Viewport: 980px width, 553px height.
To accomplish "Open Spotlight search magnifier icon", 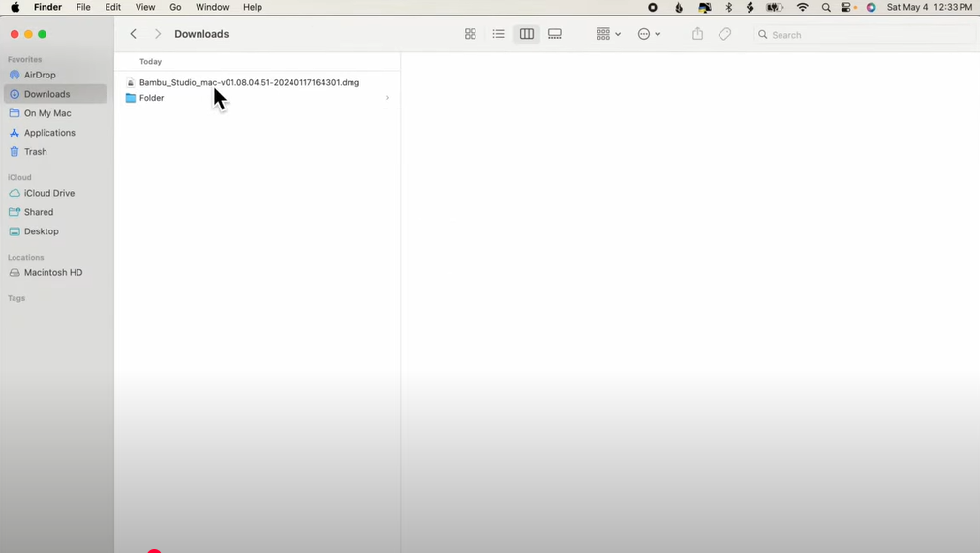I will [826, 7].
